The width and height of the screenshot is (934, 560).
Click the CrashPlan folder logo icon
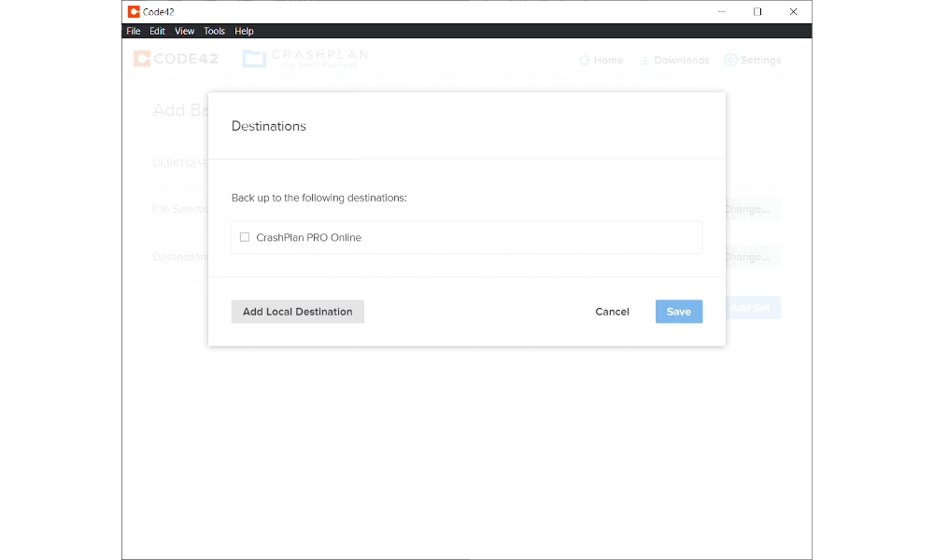254,58
